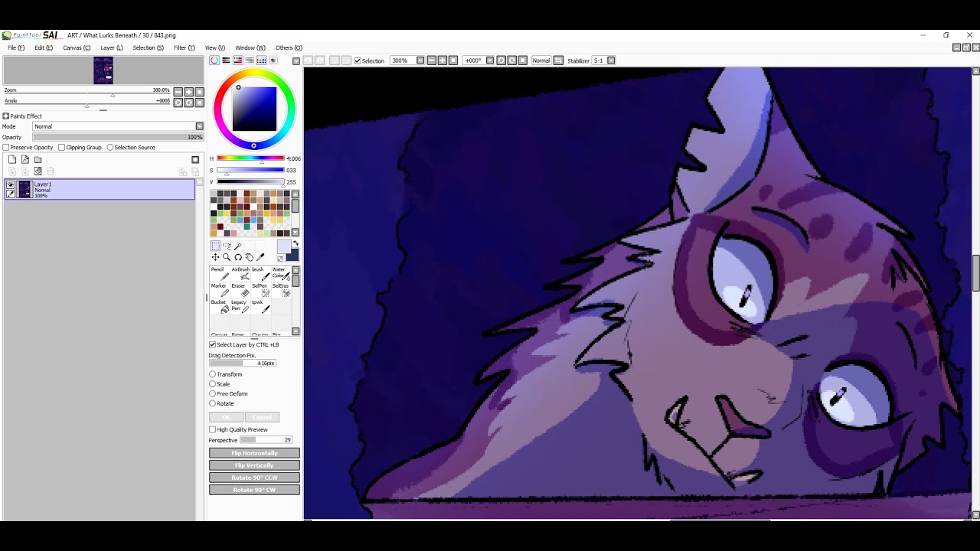The width and height of the screenshot is (980, 551).
Task: Click the Flip Vertically button
Action: [x=254, y=465]
